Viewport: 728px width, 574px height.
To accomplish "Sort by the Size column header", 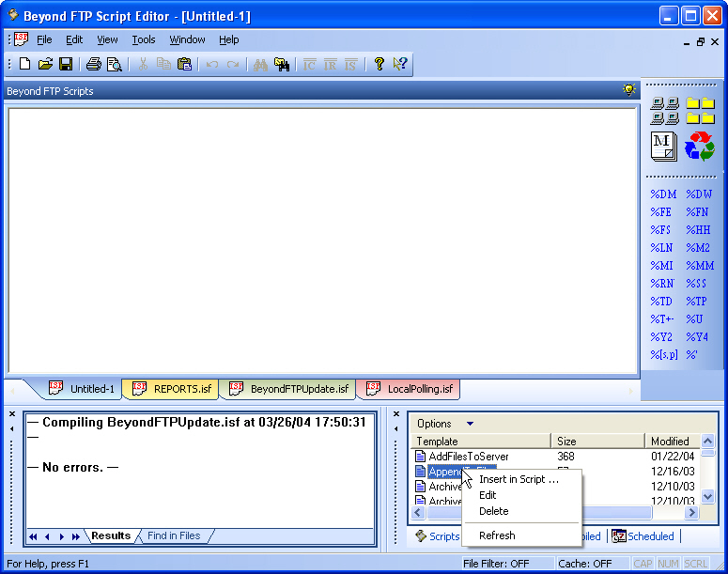I will pos(598,442).
